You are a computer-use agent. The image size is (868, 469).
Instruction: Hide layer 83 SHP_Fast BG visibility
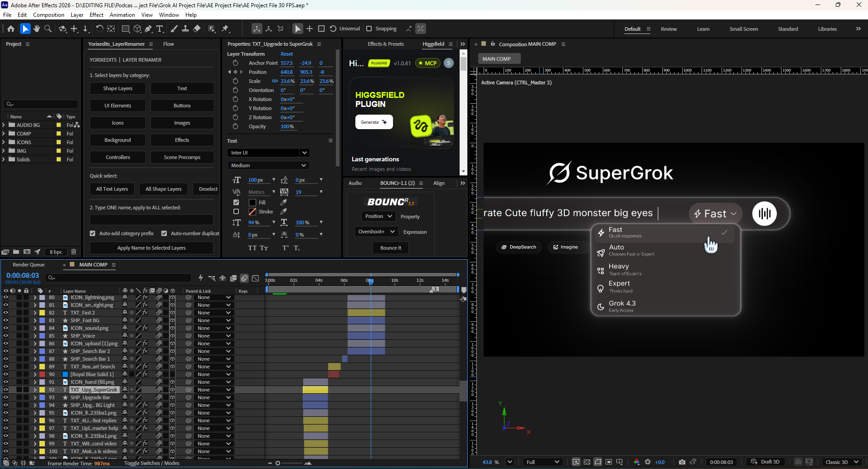6,320
